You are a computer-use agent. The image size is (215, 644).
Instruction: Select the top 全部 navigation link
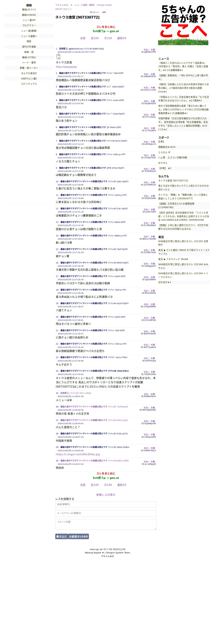point(83,38)
